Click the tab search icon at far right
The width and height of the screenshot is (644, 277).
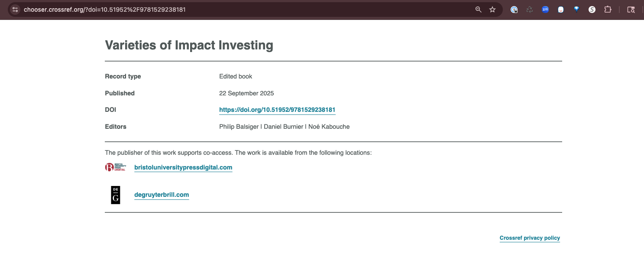tap(631, 10)
